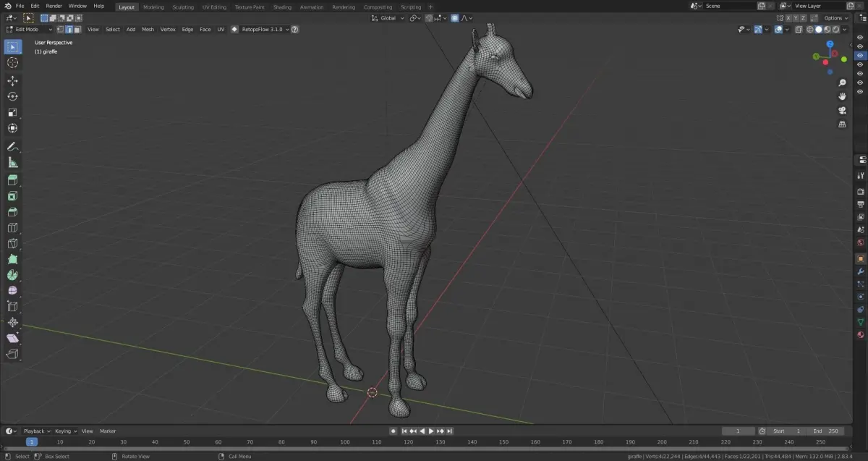Select the Loop Cut tool
The width and height of the screenshot is (868, 461).
12,228
